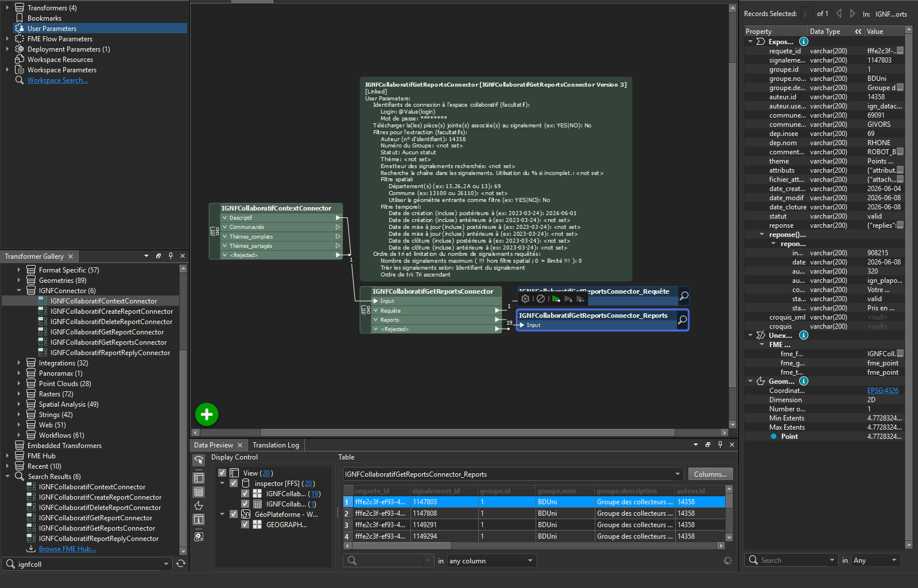Click the canvas horizontal scrollbar

[467, 433]
